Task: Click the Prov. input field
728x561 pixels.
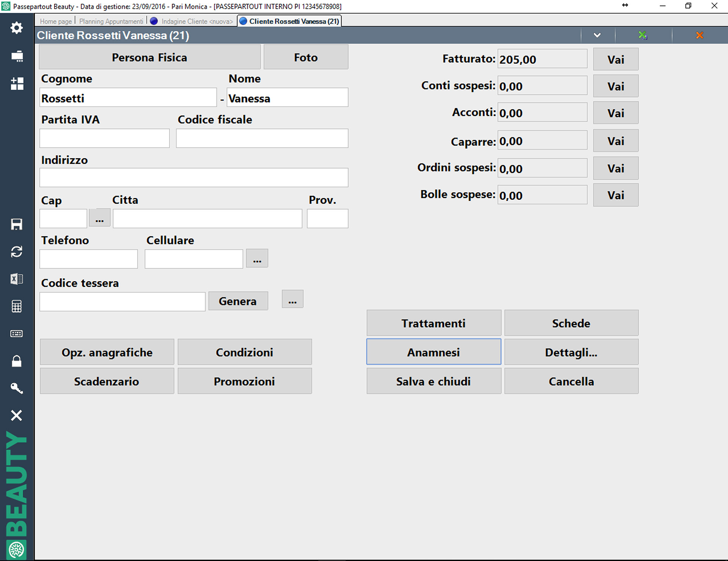Action: point(328,218)
